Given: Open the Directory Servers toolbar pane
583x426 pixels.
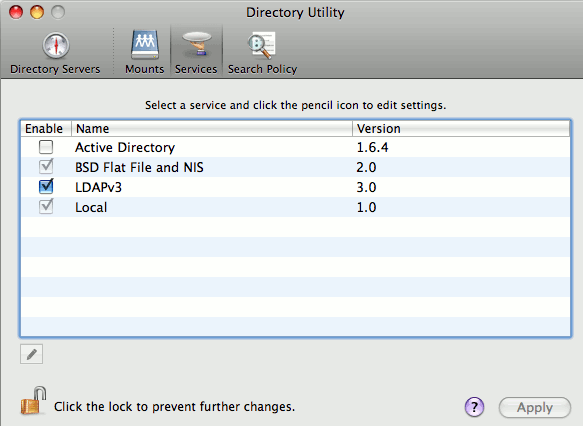Looking at the screenshot, I should point(55,53).
